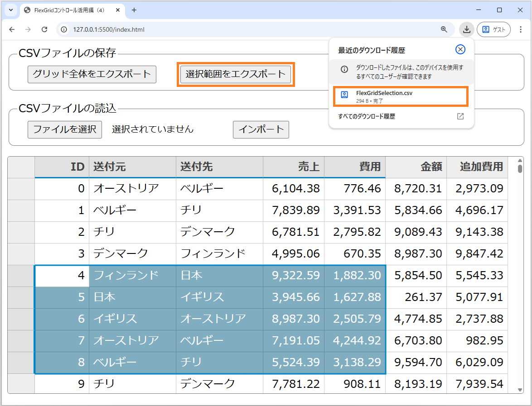This screenshot has width=532, height=406.
Task: Click the 送付先 column header
Action: point(219,167)
